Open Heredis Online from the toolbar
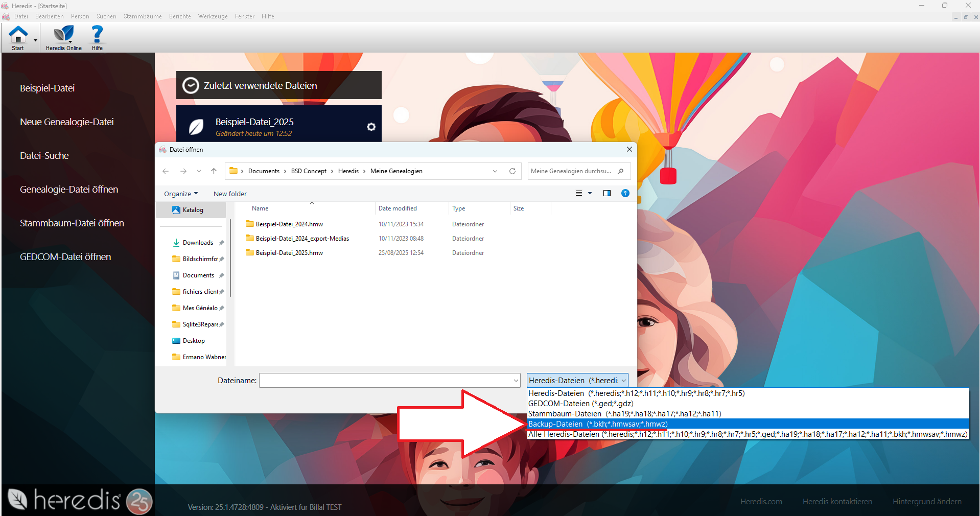This screenshot has width=980, height=516. tap(63, 35)
